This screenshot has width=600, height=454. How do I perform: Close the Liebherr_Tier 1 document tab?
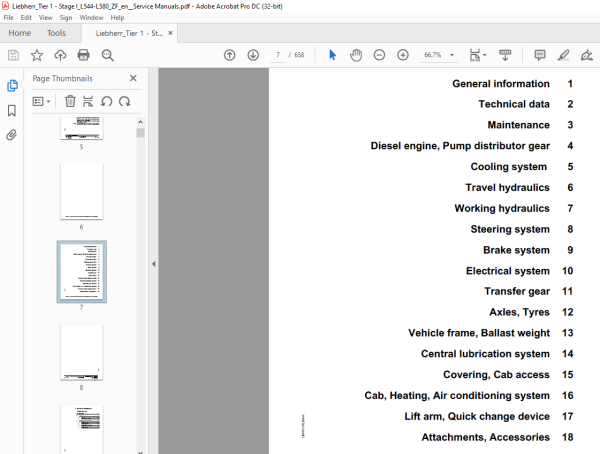tap(170, 33)
